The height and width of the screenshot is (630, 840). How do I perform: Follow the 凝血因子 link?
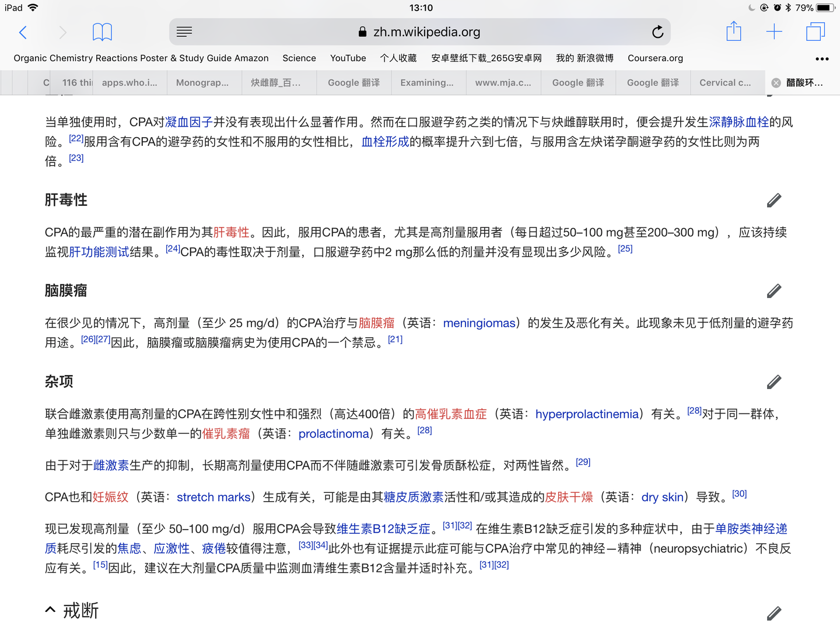tap(189, 122)
